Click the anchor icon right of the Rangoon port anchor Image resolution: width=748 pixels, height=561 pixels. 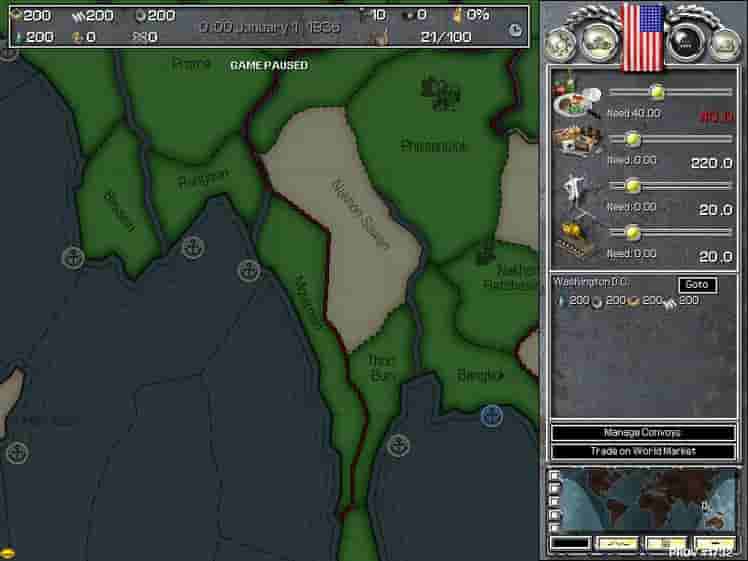click(x=249, y=270)
